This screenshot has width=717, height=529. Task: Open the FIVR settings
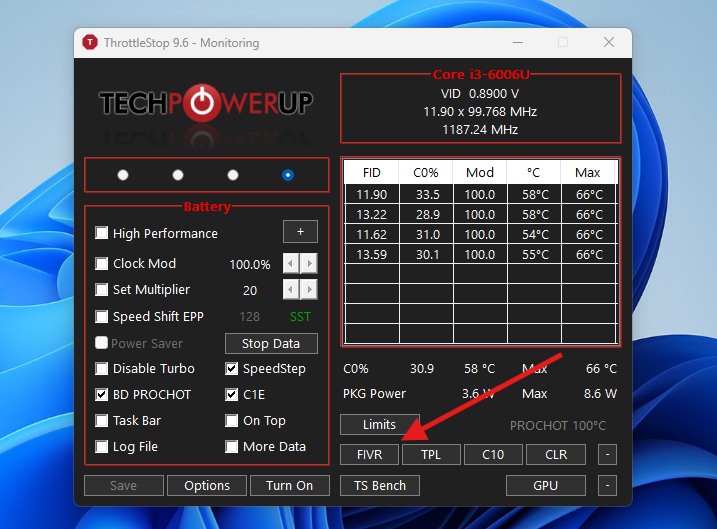(x=369, y=454)
